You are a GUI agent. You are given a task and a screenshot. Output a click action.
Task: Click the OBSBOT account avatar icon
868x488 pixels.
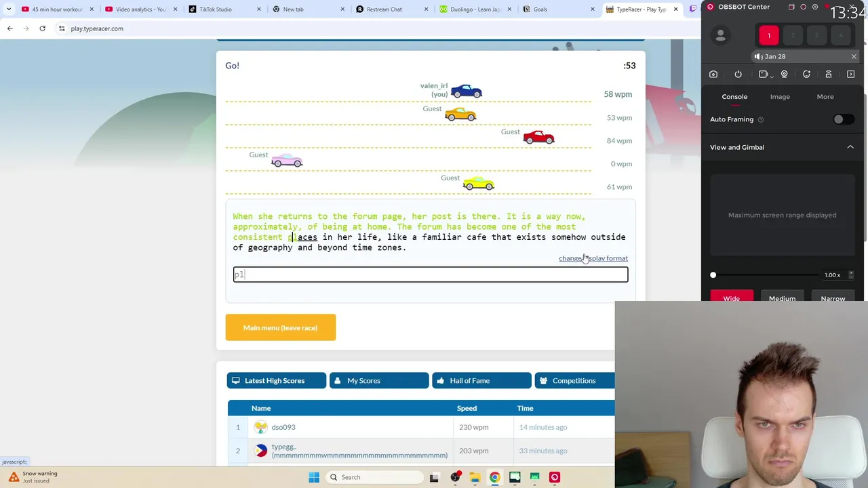coord(720,35)
